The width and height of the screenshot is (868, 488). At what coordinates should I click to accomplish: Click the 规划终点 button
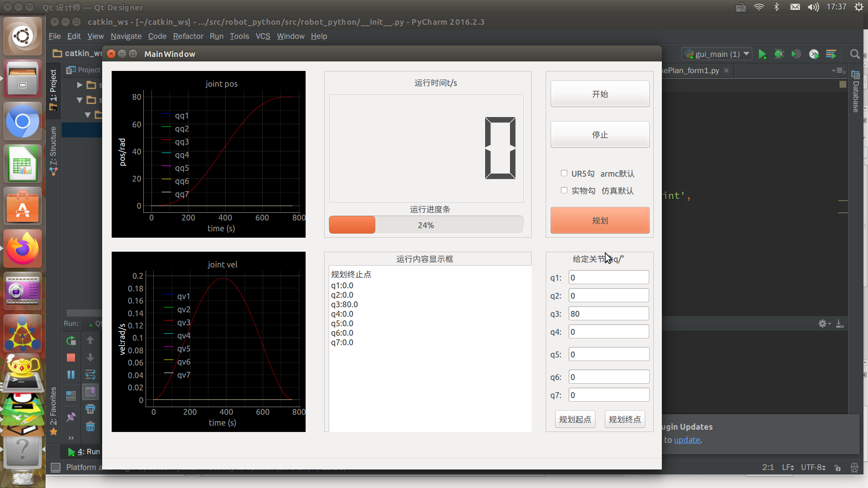tap(625, 419)
